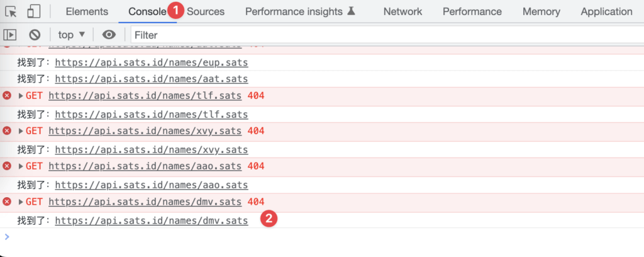Image resolution: width=644 pixels, height=257 pixels.
Task: Click the console Filter input field
Action: tap(387, 35)
